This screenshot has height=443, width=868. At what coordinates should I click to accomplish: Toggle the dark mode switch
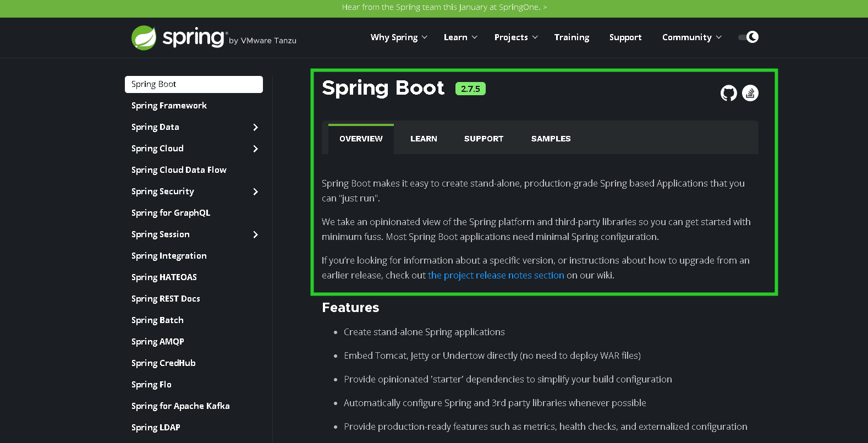(748, 37)
